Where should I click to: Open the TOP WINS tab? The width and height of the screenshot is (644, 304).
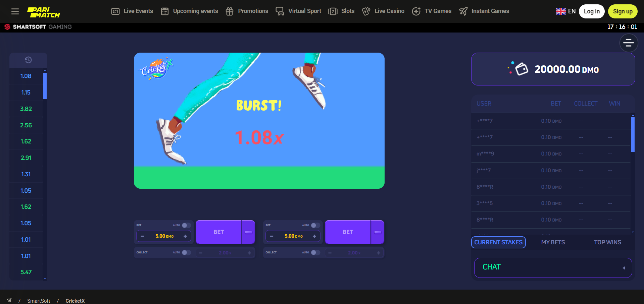607,242
